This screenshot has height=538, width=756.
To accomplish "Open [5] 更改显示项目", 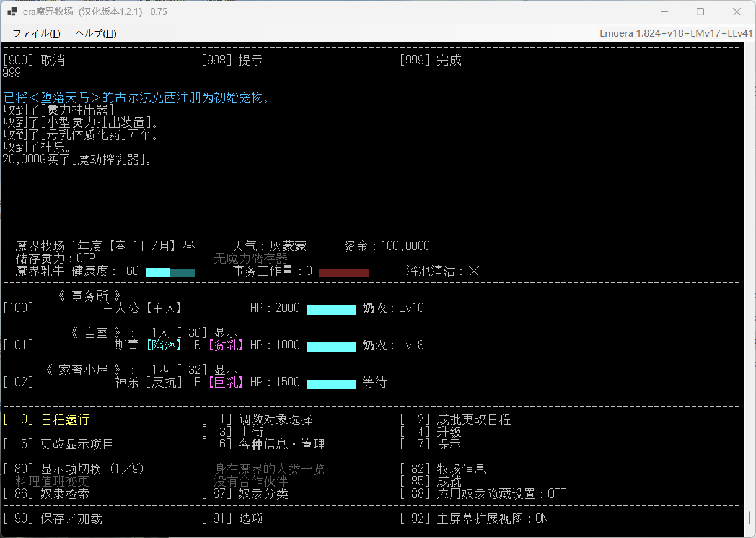I will (x=59, y=445).
